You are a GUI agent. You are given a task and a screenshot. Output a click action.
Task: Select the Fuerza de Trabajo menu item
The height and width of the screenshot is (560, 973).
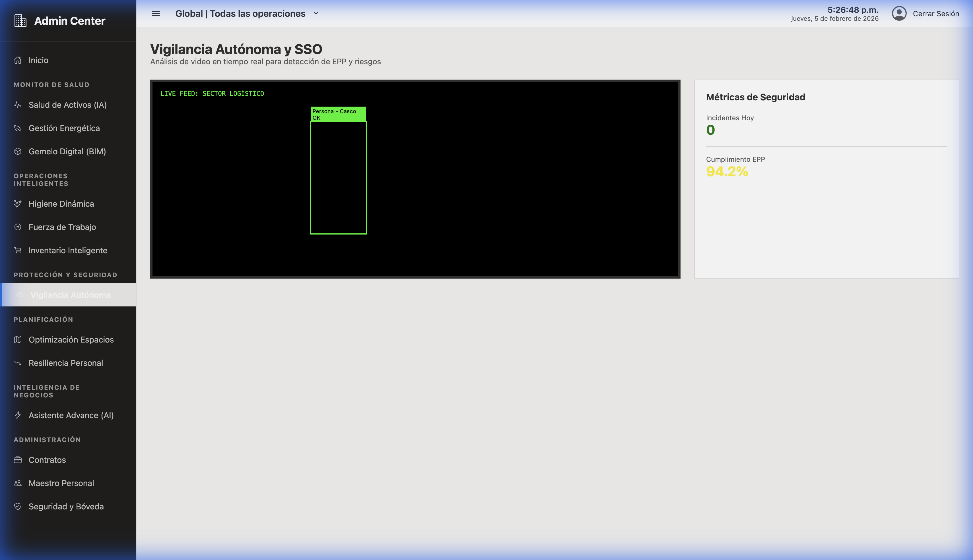pos(62,227)
